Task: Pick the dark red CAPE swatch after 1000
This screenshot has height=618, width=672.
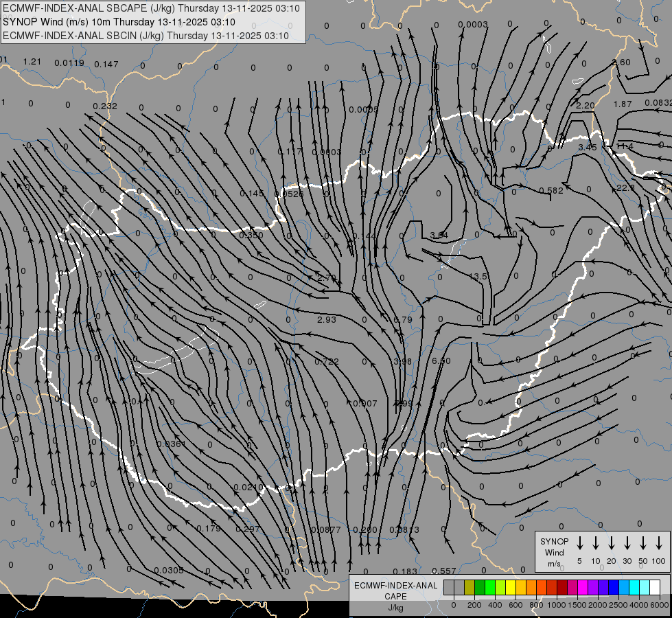Action: [x=562, y=588]
